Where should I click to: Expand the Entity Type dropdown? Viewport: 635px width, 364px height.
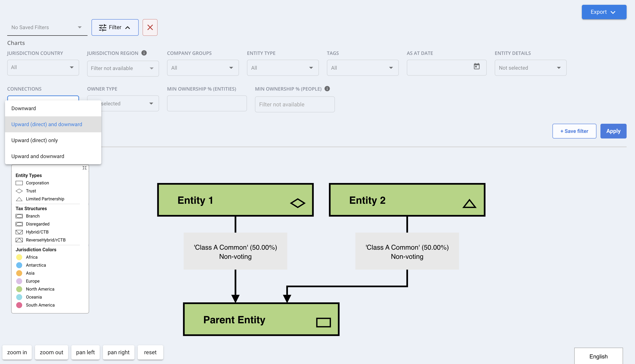pyautogui.click(x=283, y=68)
